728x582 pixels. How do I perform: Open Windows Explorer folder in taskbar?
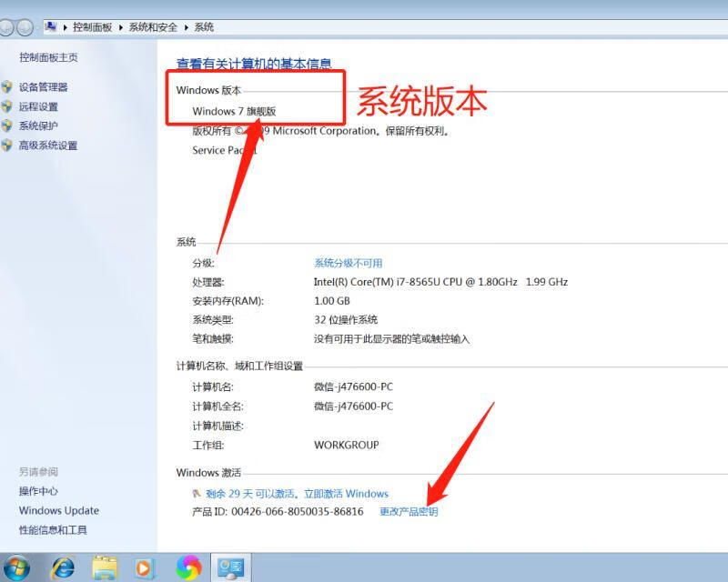coord(105,567)
